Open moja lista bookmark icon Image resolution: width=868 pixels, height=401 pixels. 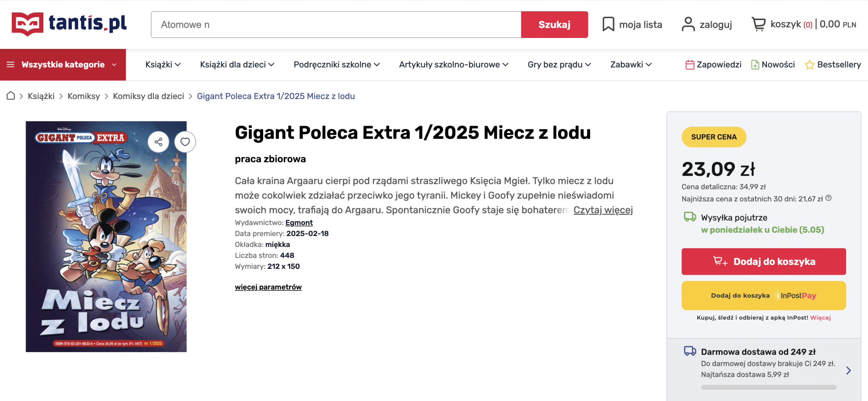coord(608,24)
